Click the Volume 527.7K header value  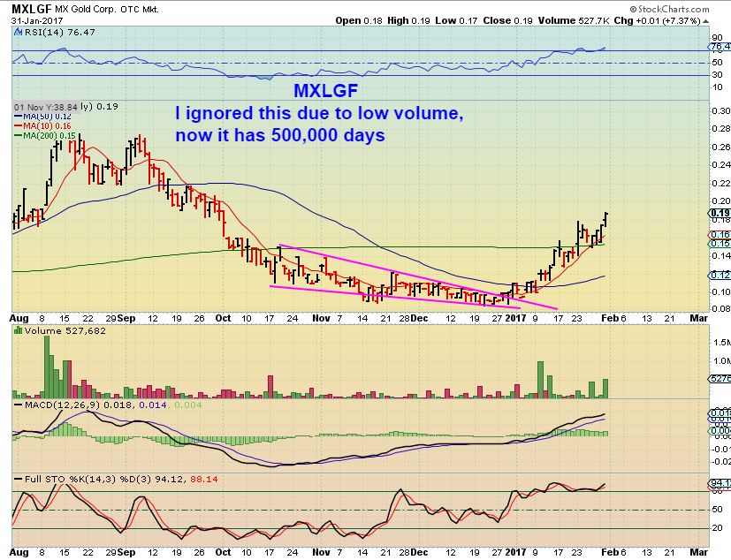pos(574,20)
